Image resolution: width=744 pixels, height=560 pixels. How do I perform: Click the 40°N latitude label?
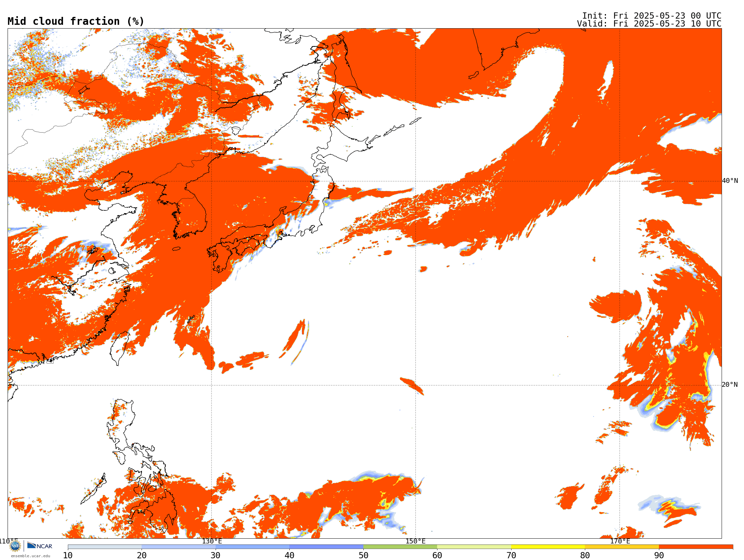coord(730,181)
